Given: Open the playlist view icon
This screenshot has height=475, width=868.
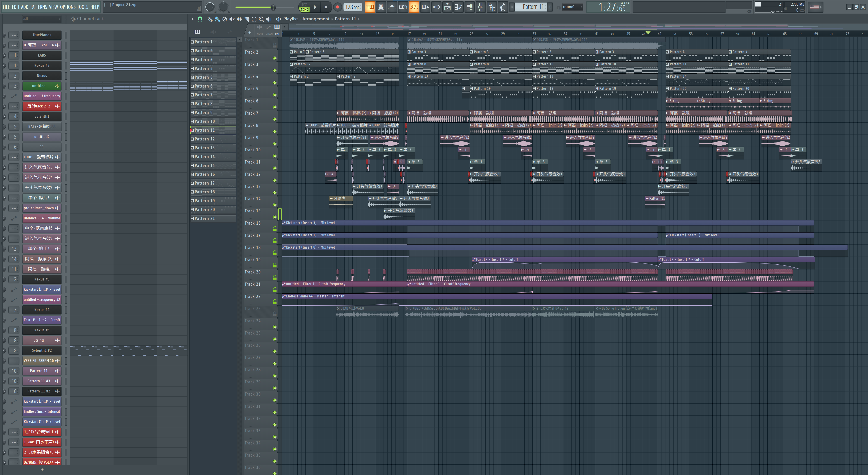Looking at the screenshot, I should coord(448,7).
